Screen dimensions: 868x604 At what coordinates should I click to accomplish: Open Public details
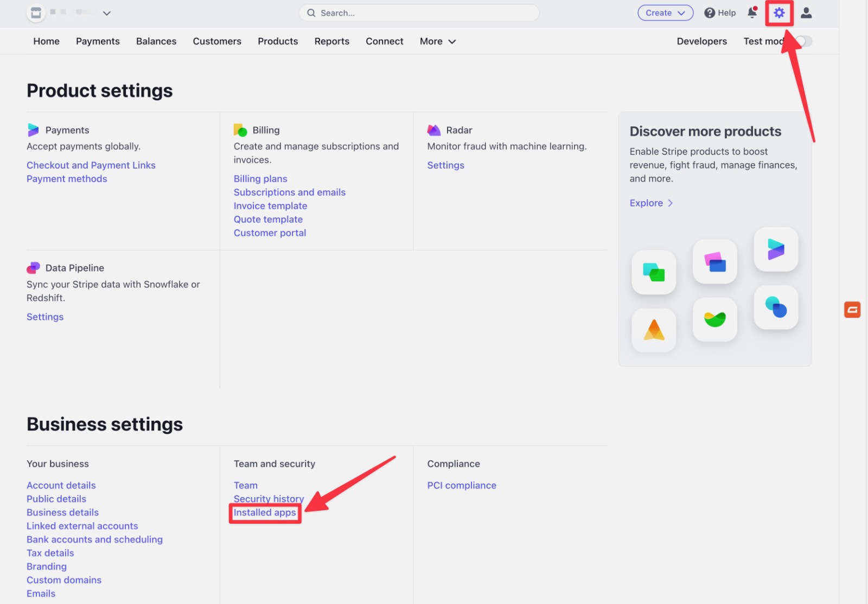pyautogui.click(x=56, y=499)
